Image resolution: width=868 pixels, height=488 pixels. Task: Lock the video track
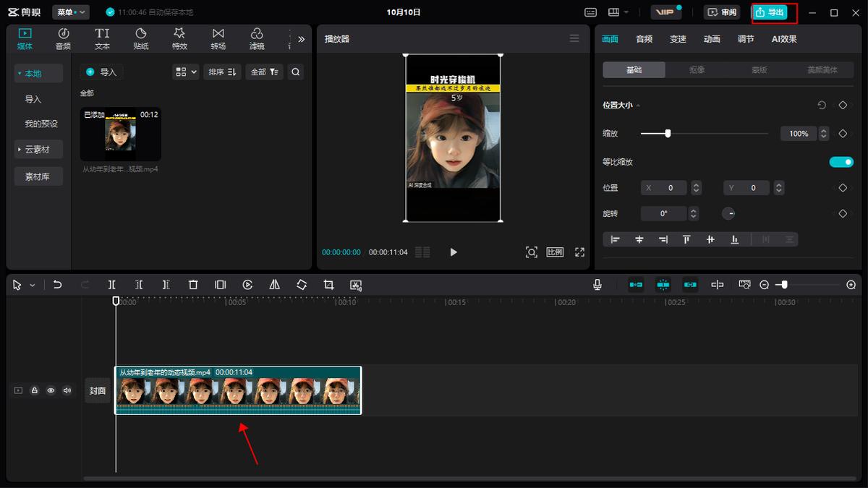[x=34, y=390]
